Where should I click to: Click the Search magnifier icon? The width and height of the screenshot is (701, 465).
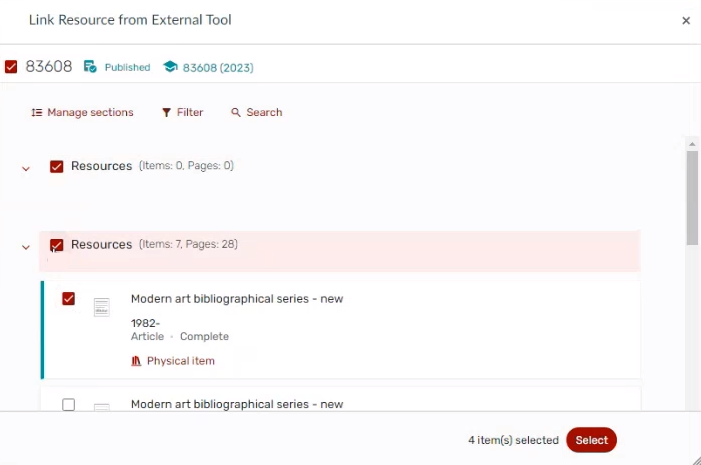[x=236, y=112]
